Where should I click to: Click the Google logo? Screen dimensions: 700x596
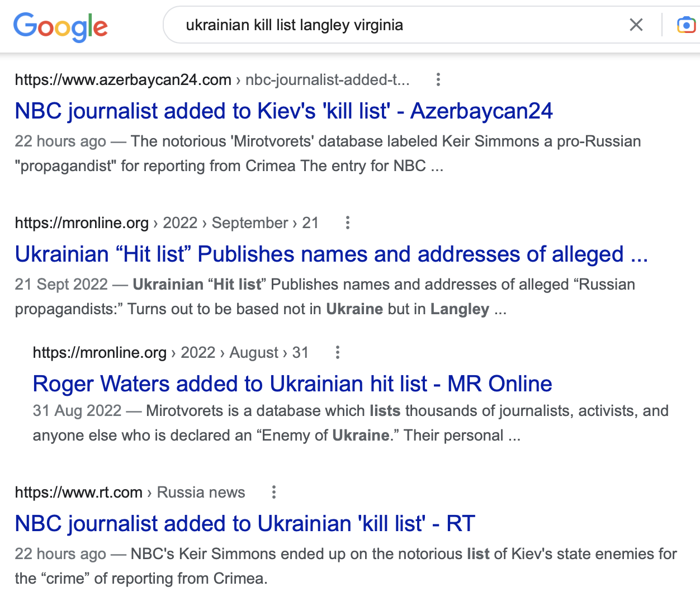[x=60, y=26]
